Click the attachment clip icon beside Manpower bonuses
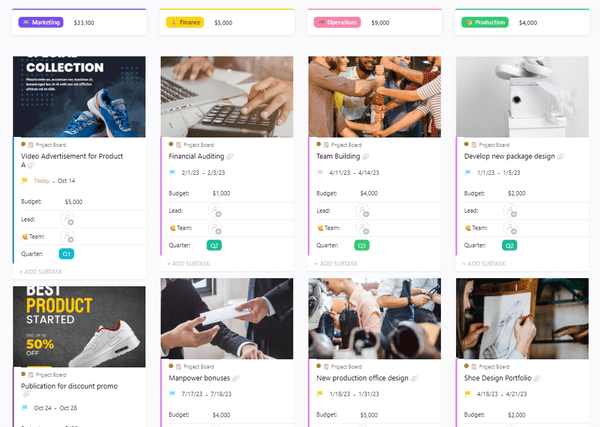The width and height of the screenshot is (600, 427). pyautogui.click(x=236, y=378)
